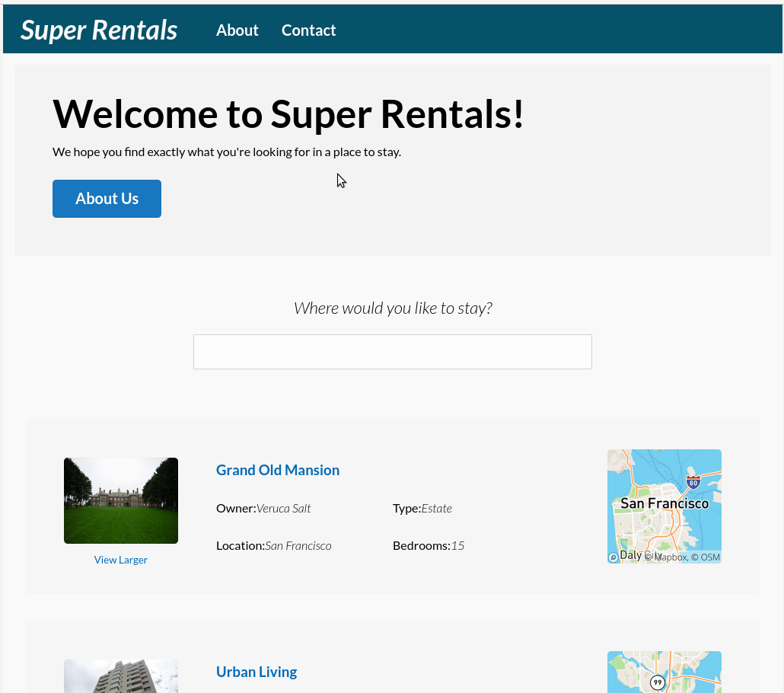The width and height of the screenshot is (784, 693).
Task: Open the Grand Old Mansion listing link
Action: 278,470
